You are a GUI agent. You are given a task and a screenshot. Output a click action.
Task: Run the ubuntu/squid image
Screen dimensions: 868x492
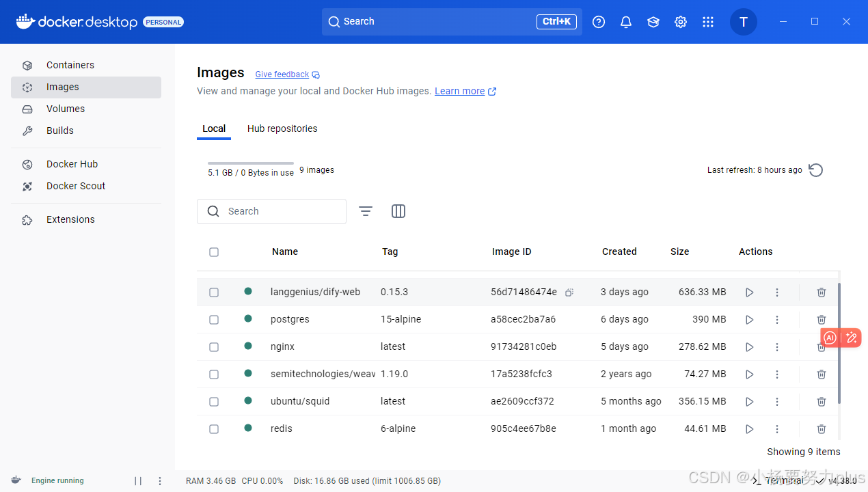click(x=750, y=402)
